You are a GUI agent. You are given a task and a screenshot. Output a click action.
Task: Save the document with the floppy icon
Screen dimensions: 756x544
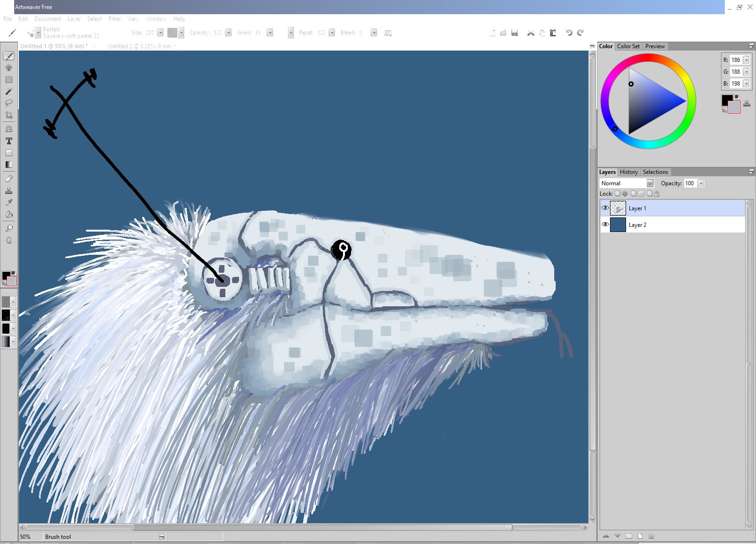(515, 33)
